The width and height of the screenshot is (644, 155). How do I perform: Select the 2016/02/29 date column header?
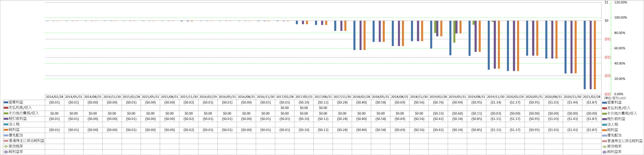(208, 97)
